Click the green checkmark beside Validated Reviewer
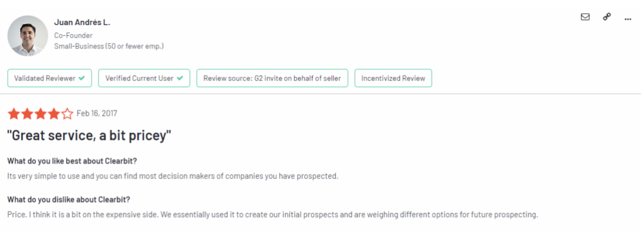Screen dimensions: 644x235 click(x=82, y=78)
